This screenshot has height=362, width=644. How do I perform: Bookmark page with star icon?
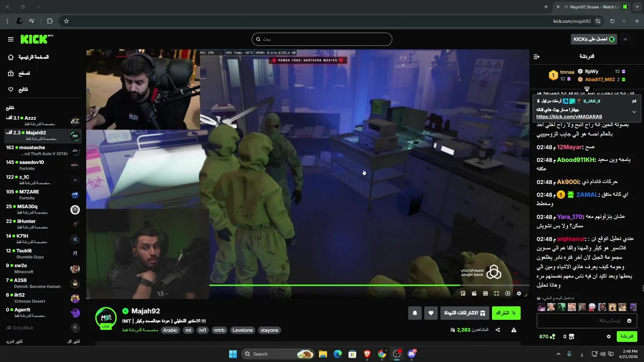(x=66, y=21)
